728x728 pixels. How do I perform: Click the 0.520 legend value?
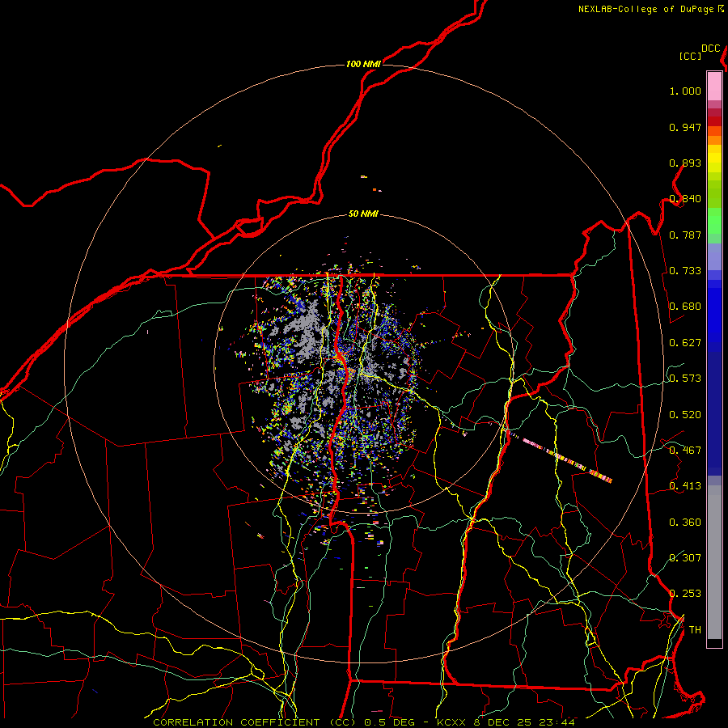(685, 415)
